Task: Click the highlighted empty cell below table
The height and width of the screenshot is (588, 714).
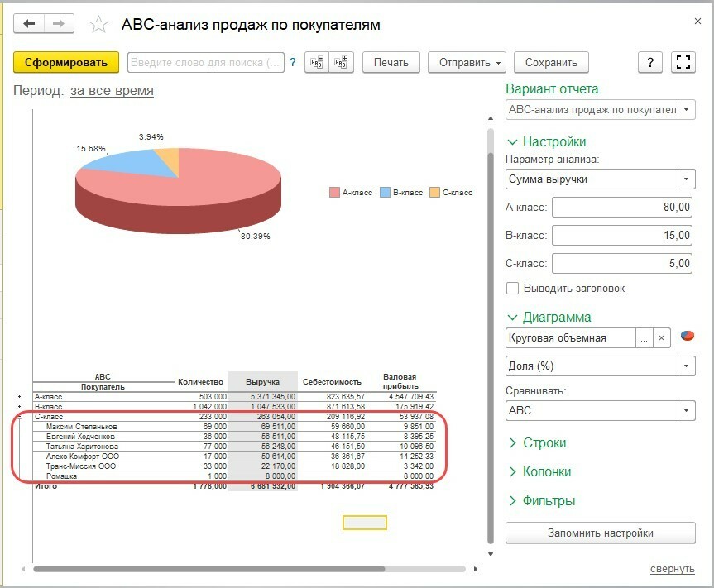Action: [x=365, y=523]
